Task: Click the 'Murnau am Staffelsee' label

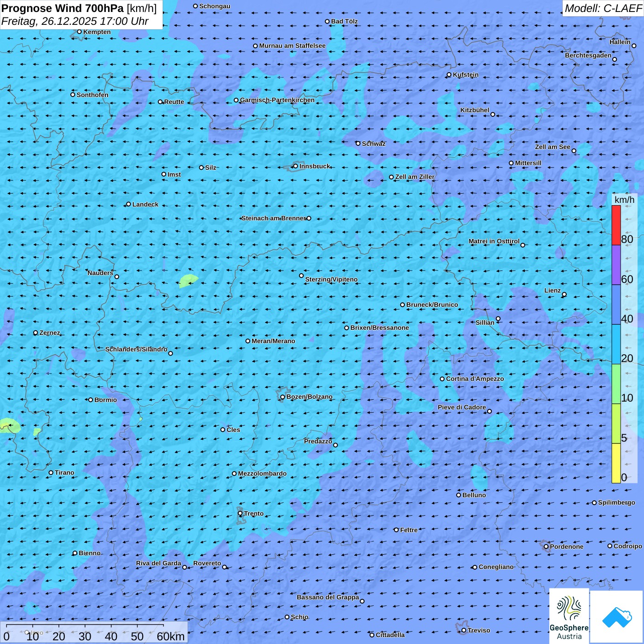Action: click(x=293, y=46)
